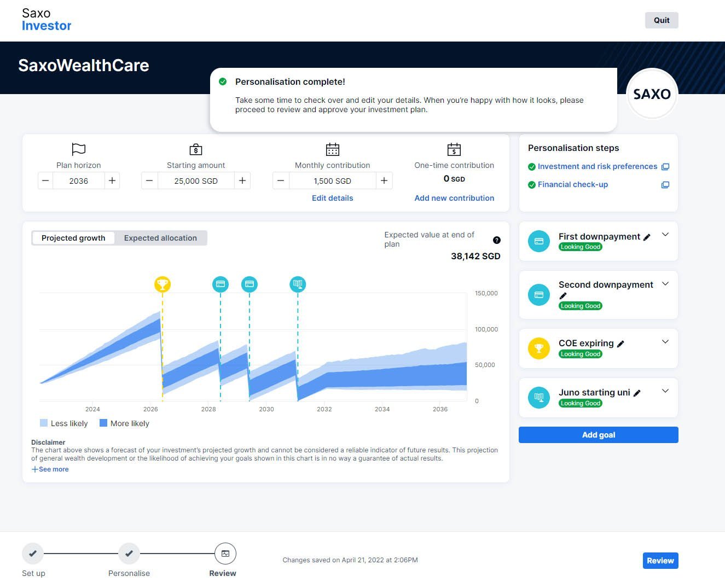Screen dimensions: 725x588
Task: Click the first card marker near 2028
Action: click(221, 284)
